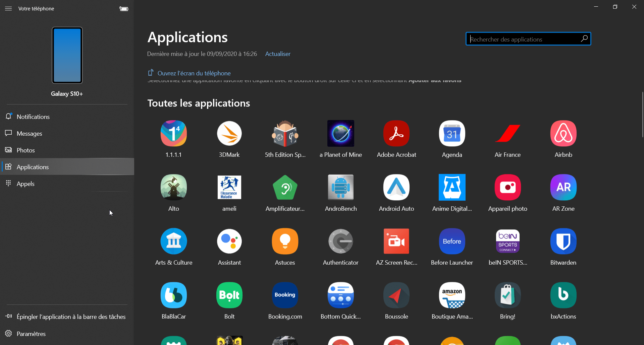
Task: Click the Galaxy S10+ phone thumbnail
Action: (67, 55)
